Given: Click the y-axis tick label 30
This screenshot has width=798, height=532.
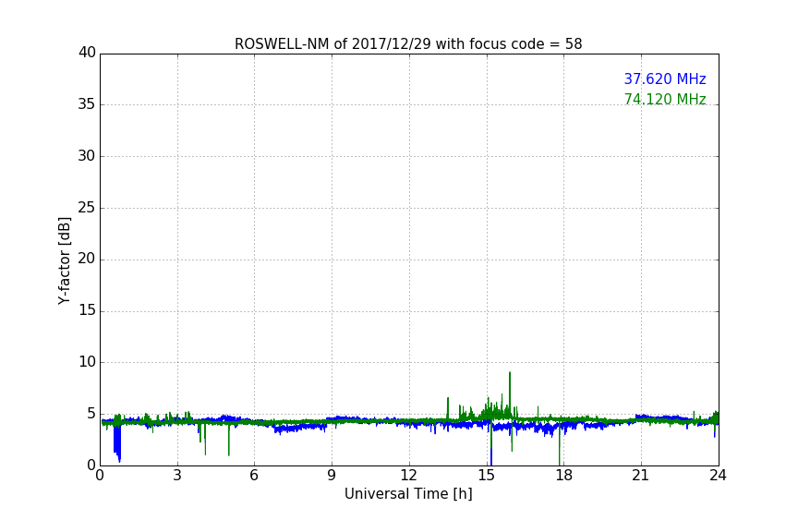Looking at the screenshot, I should click(x=87, y=156).
